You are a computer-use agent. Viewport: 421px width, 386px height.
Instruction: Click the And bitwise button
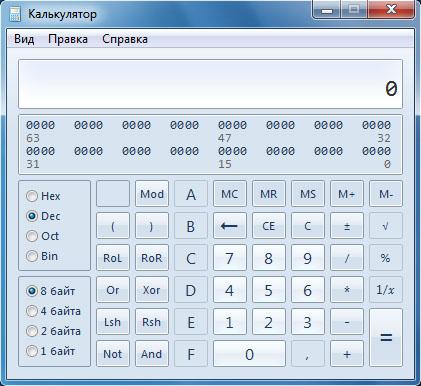click(152, 354)
